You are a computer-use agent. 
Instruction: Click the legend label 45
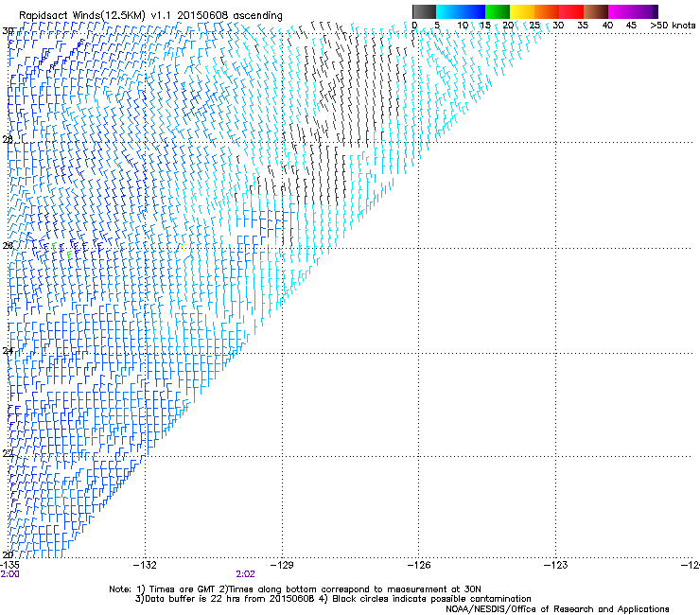[631, 26]
